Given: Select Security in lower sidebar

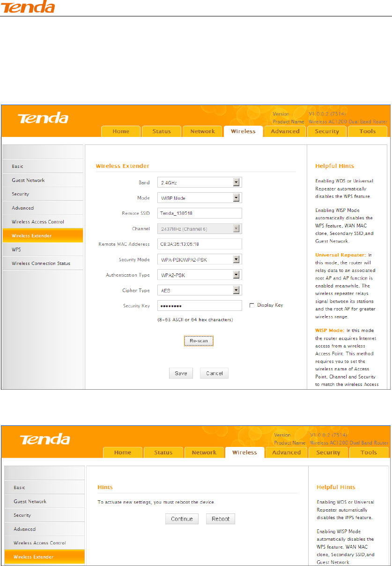Looking at the screenshot, I should [x=44, y=515].
